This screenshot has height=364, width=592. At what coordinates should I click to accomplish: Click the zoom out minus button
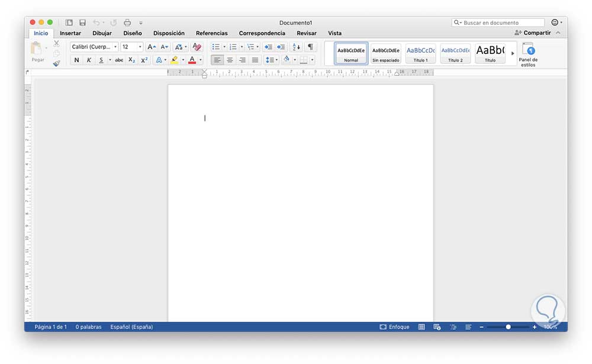pyautogui.click(x=481, y=327)
